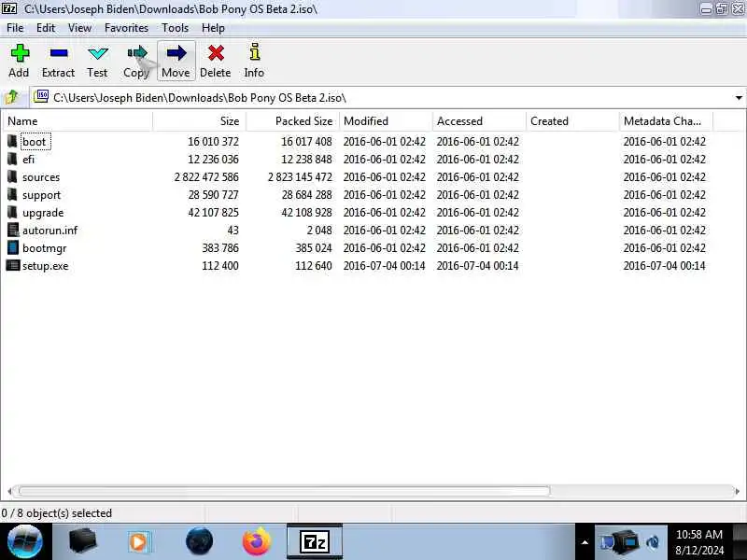Click the horizontal scrollbar thumb
Screen dimensions: 747x560
coord(284,491)
